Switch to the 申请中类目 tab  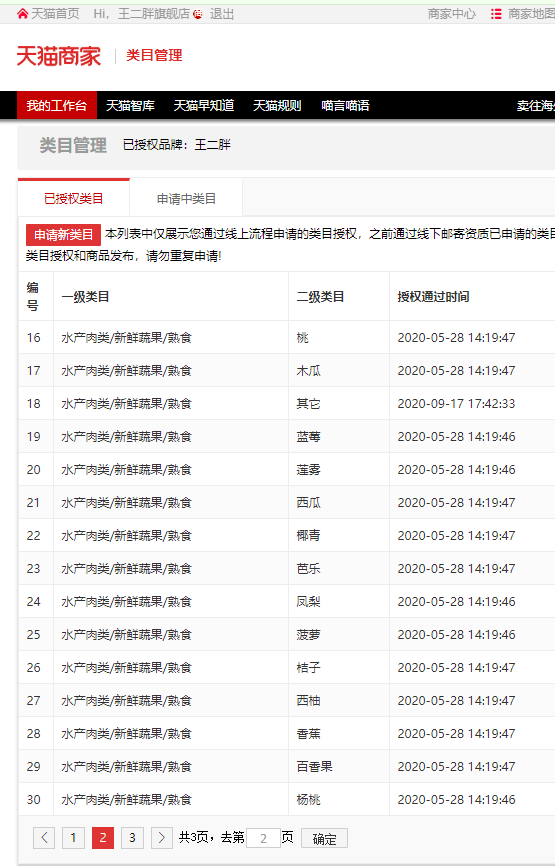click(x=186, y=198)
